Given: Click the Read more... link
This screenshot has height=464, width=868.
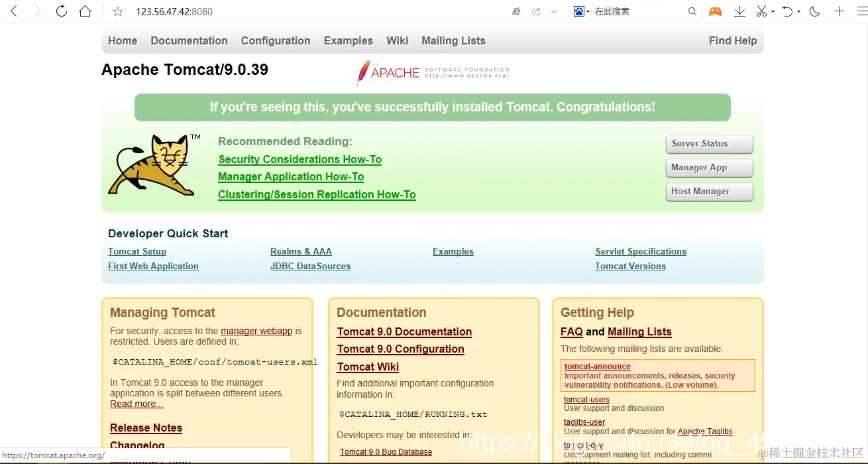Looking at the screenshot, I should click(136, 404).
